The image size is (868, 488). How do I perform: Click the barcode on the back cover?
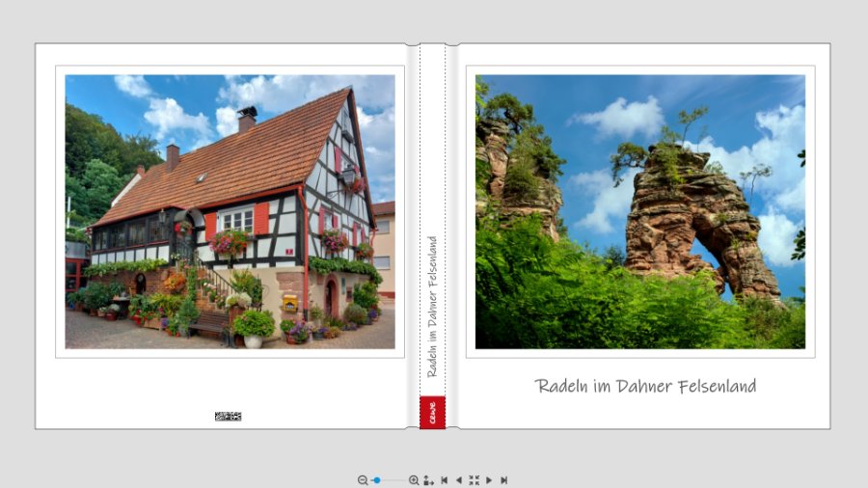[x=228, y=416]
